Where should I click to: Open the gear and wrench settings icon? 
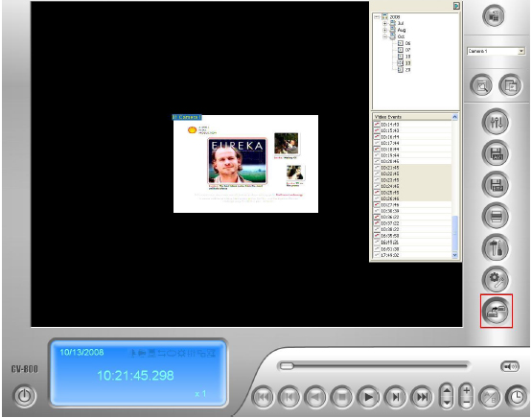(x=496, y=279)
